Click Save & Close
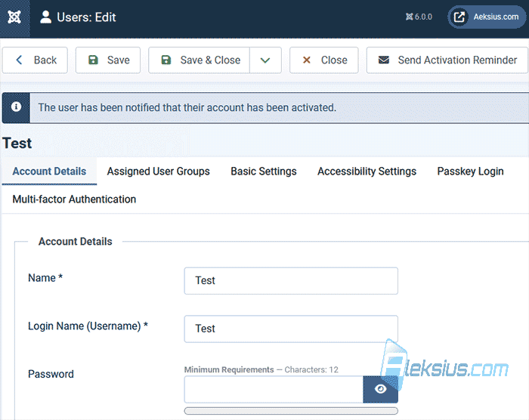Viewport: 529px width, 420px height. 199,60
